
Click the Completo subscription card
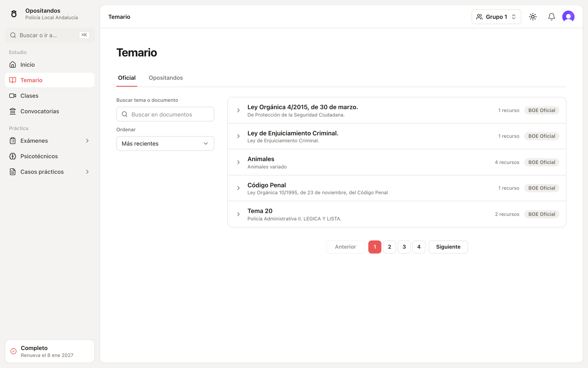[x=50, y=351]
